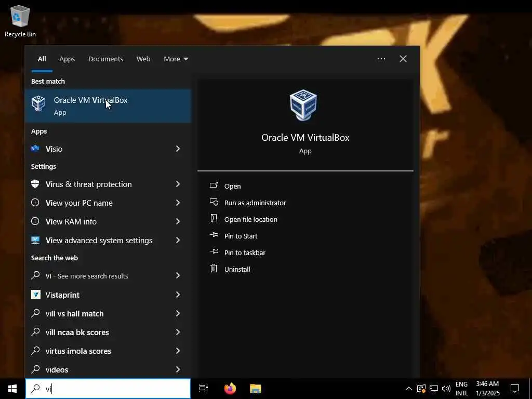The height and width of the screenshot is (399, 532).
Task: Switch to the Web search tab
Action: pos(143,59)
